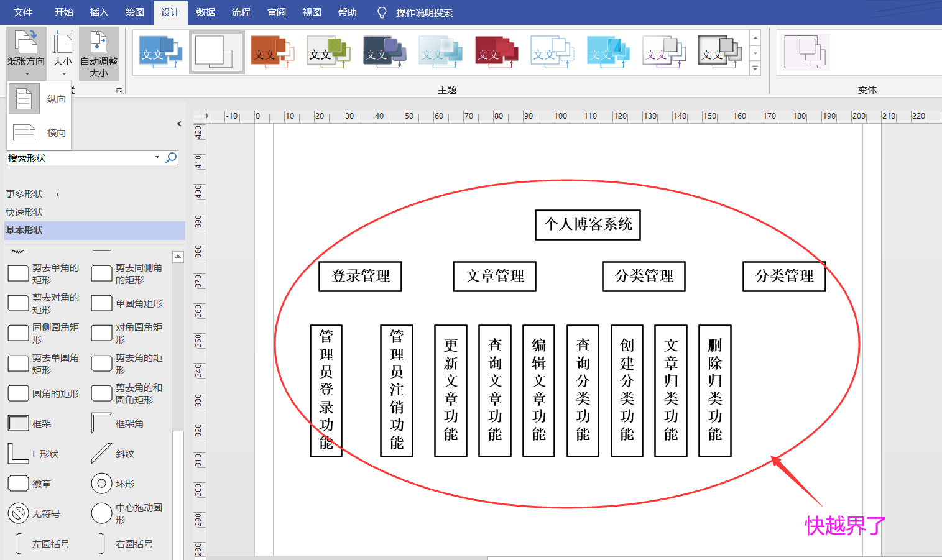
Task: Select the L 形状 shape
Action: (x=17, y=453)
